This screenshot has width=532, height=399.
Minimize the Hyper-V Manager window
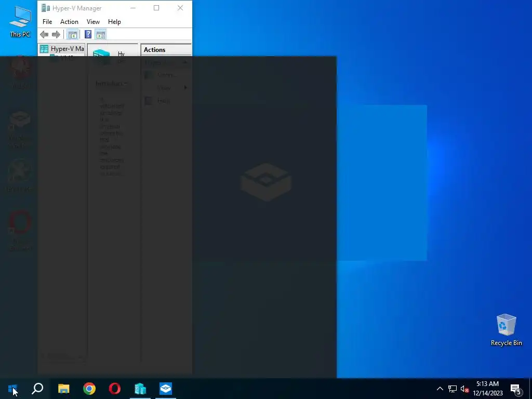pos(133,8)
